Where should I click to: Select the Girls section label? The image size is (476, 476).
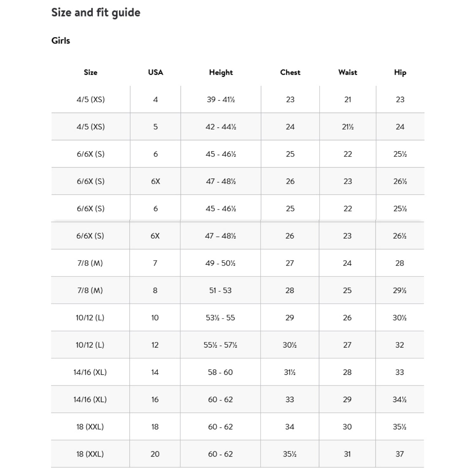tap(61, 41)
